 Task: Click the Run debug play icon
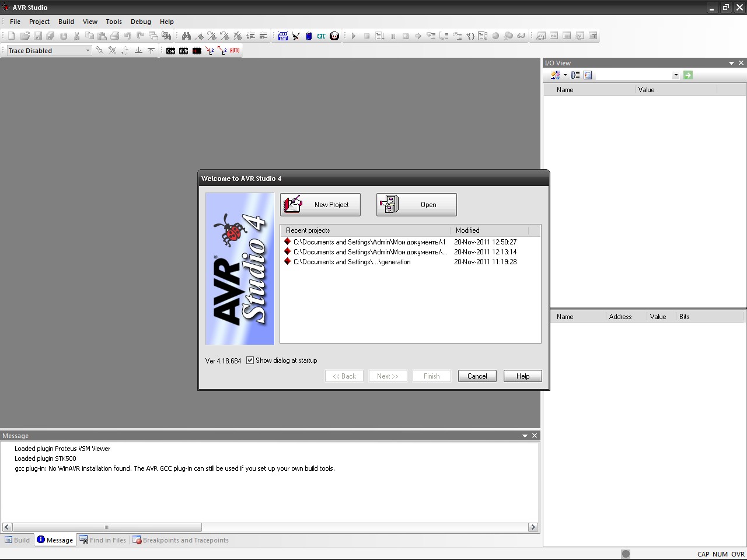coord(354,36)
